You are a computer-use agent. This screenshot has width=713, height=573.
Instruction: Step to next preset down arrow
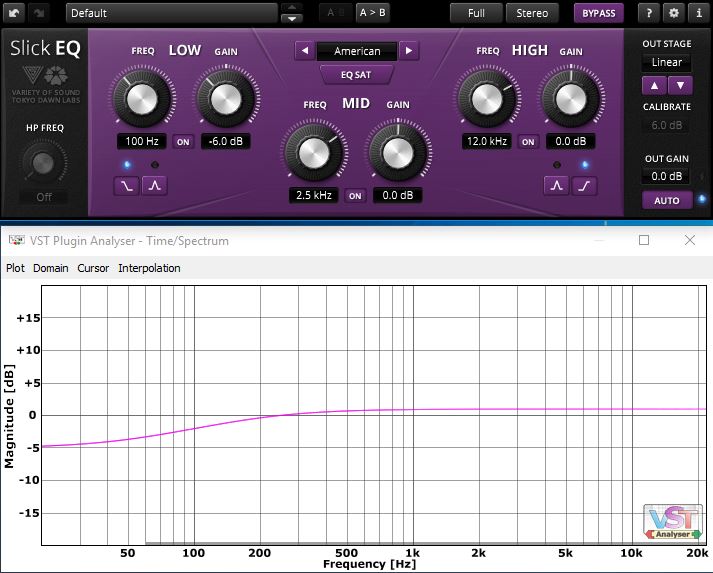click(292, 19)
